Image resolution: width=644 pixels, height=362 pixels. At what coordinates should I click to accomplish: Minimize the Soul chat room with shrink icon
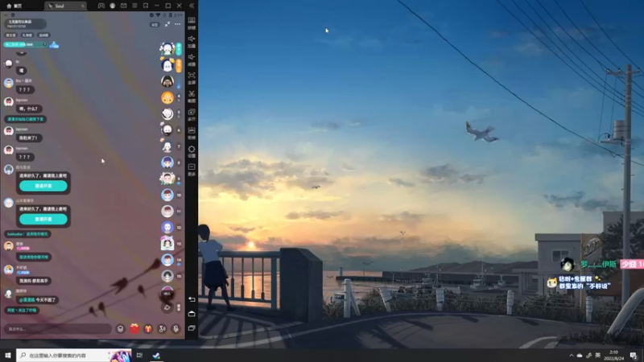pos(167,24)
